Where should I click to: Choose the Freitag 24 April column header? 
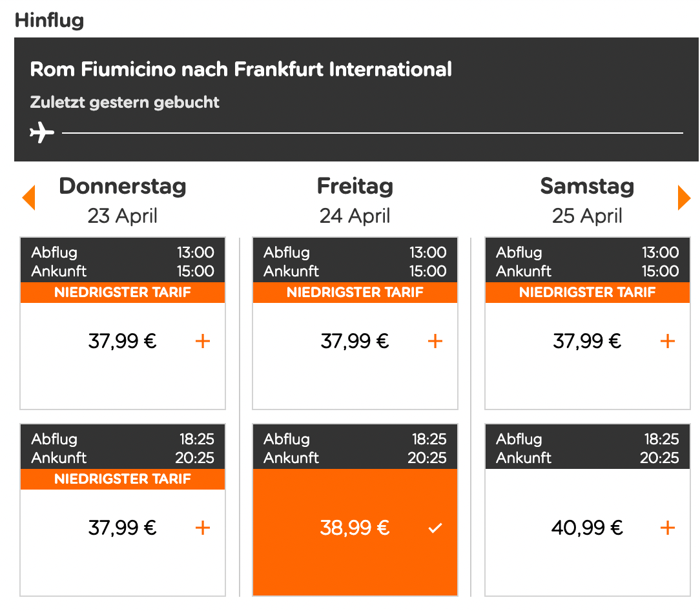click(x=355, y=200)
